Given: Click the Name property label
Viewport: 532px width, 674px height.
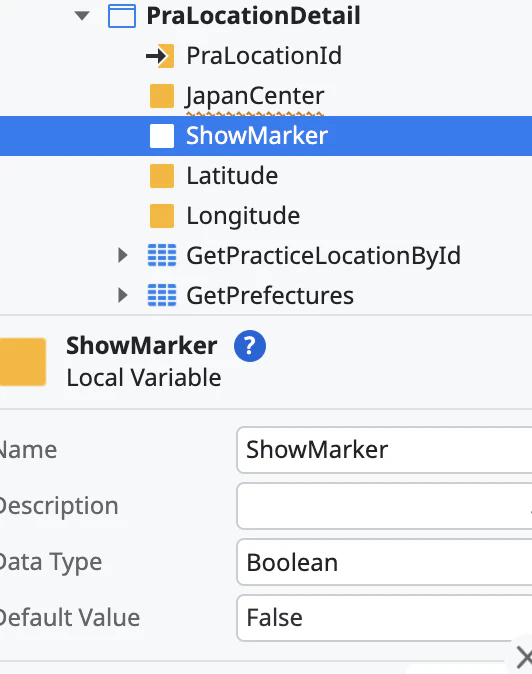Looking at the screenshot, I should (x=28, y=450).
